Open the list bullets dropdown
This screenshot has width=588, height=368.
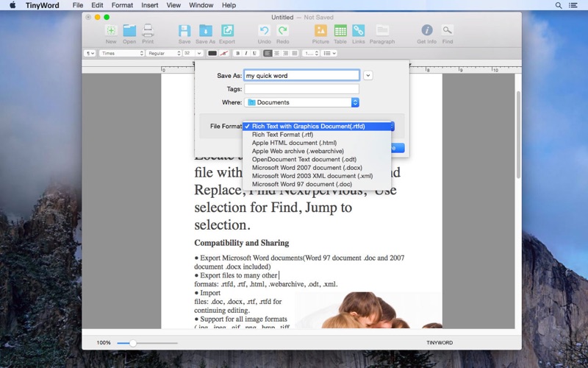(x=329, y=53)
